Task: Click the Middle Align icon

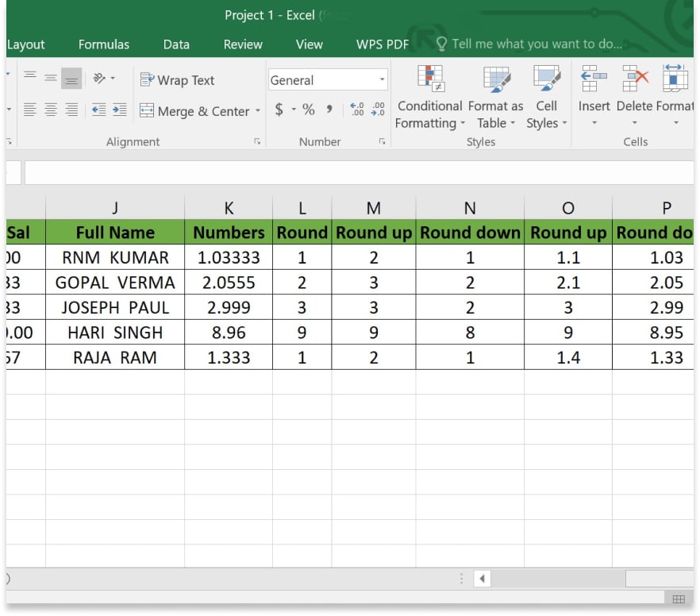Action: tap(51, 79)
